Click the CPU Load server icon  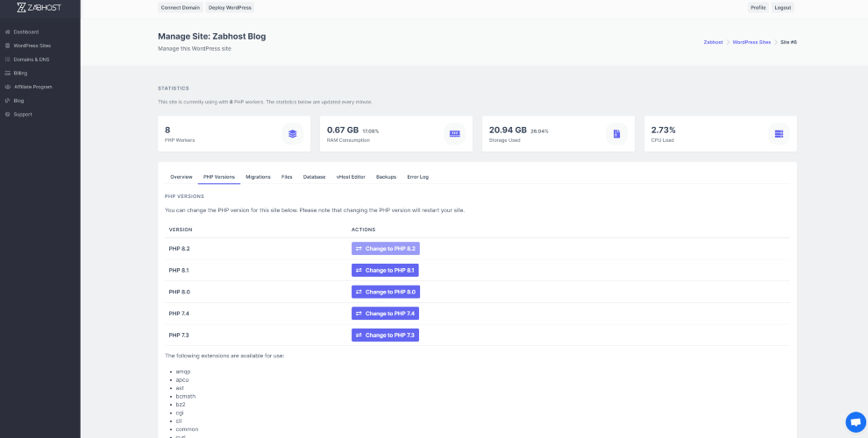779,134
